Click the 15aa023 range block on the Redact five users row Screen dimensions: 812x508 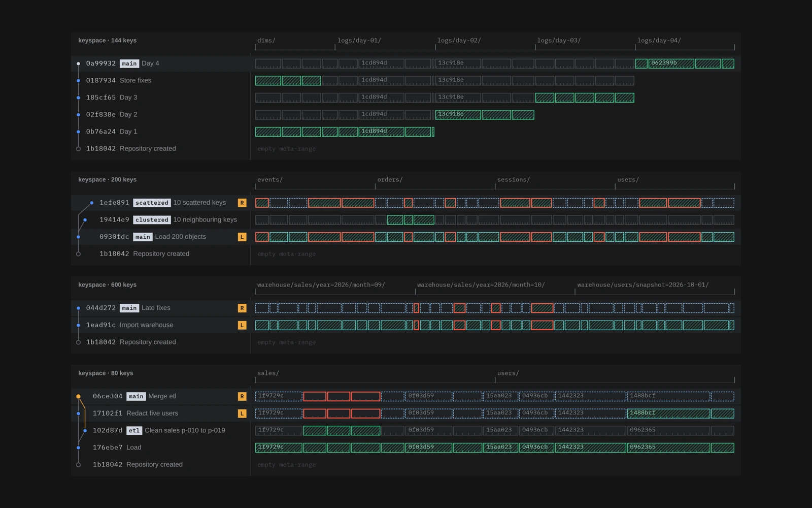click(500, 414)
